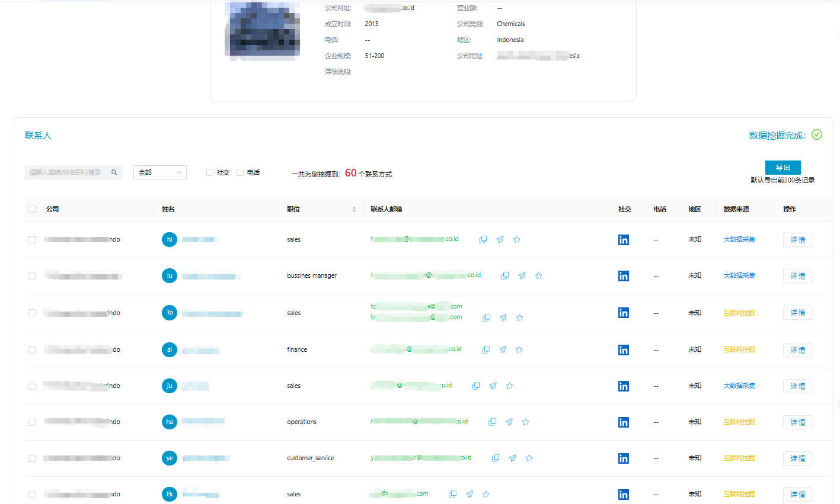Click the LinkedIn icon in the finance row

tap(623, 350)
